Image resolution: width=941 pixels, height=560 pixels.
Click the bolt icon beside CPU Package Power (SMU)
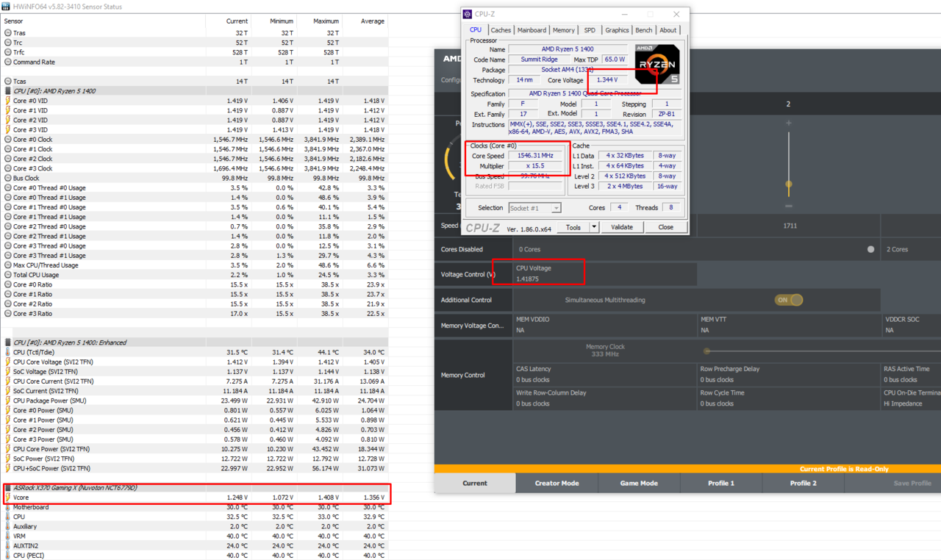coord(8,401)
